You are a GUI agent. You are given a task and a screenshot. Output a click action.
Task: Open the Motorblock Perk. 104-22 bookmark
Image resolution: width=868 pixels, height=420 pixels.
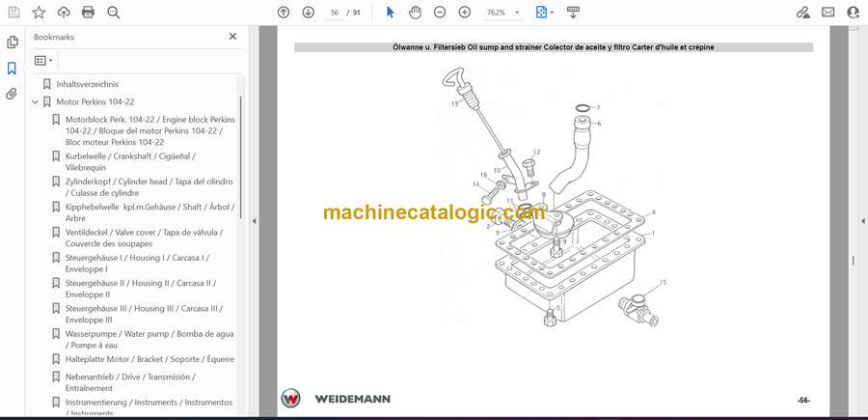pyautogui.click(x=150, y=130)
